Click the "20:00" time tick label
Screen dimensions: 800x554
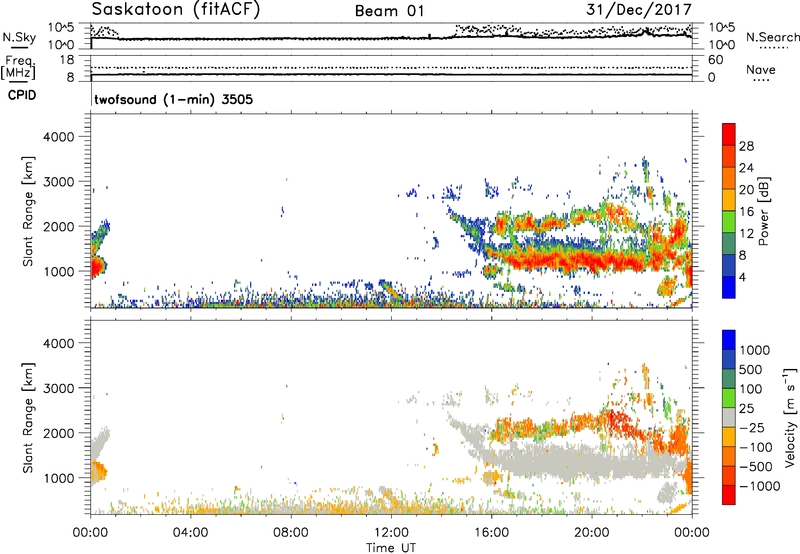point(592,533)
